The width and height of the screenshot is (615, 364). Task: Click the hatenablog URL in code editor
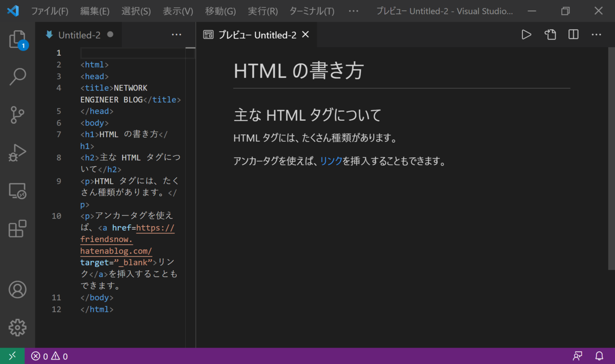tap(128, 240)
